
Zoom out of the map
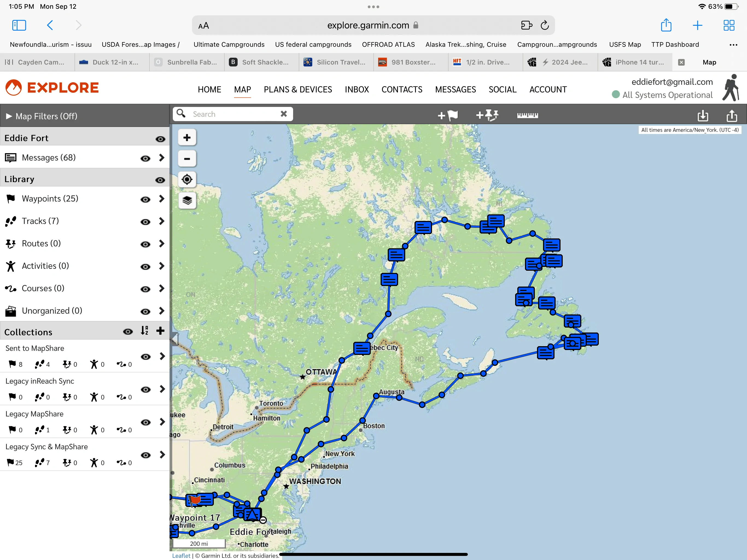[187, 158]
